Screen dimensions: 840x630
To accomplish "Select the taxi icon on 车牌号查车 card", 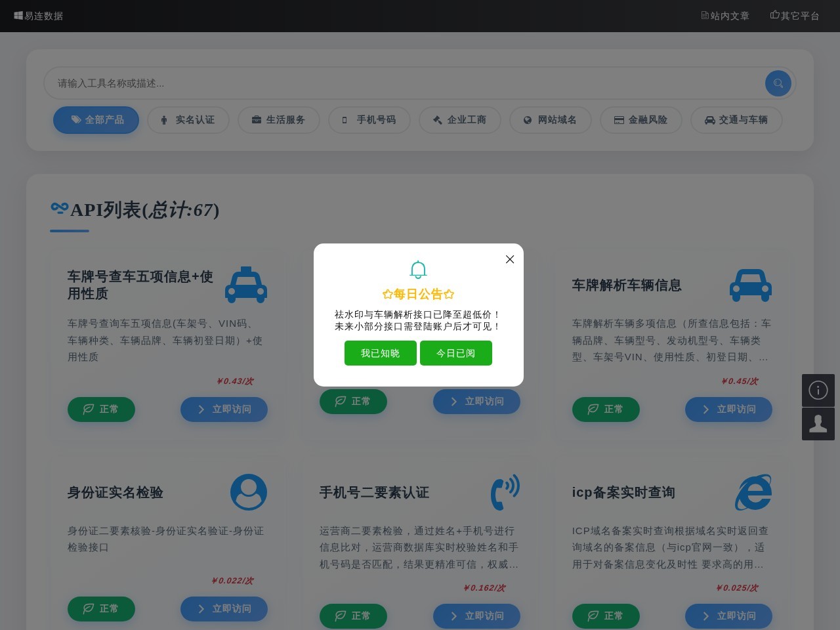I will click(246, 285).
